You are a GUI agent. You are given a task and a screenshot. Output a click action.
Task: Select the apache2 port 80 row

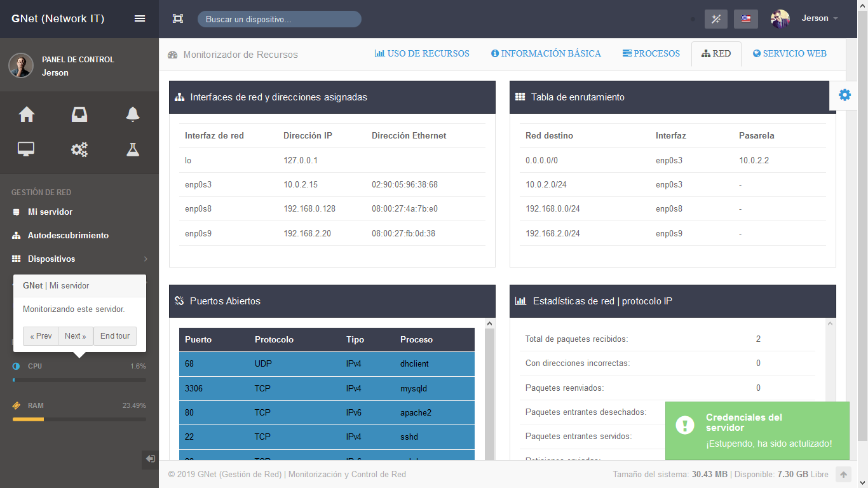(x=327, y=413)
